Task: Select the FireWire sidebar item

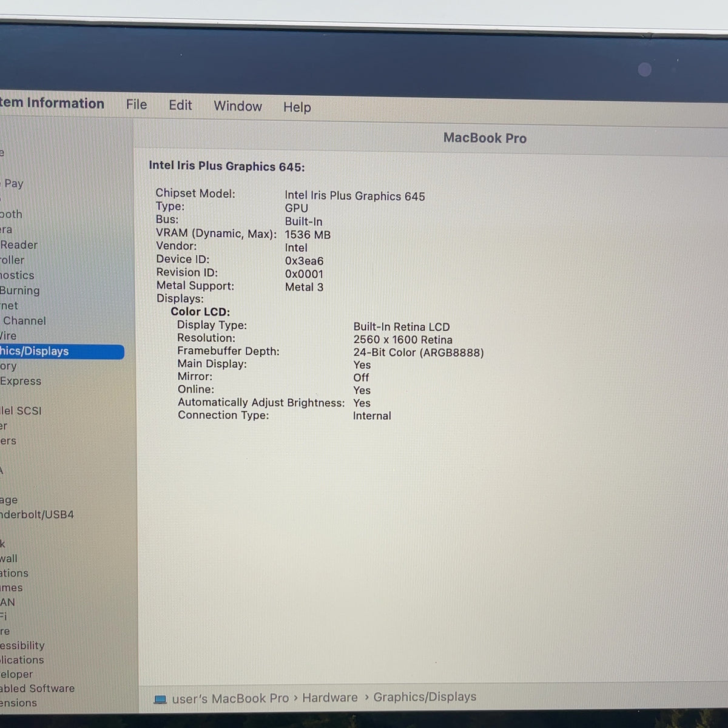Action: tap(8, 335)
